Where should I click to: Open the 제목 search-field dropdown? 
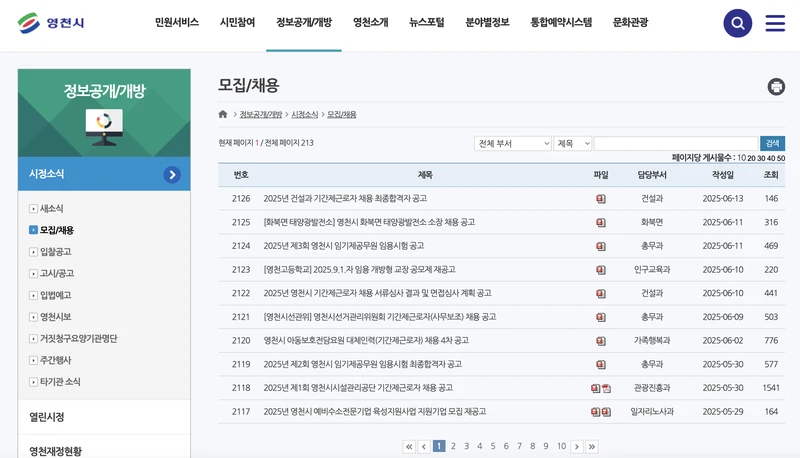click(572, 143)
